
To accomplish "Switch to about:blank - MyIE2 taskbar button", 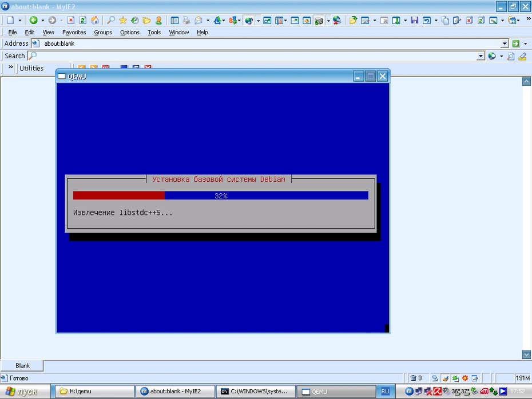I will pyautogui.click(x=176, y=391).
